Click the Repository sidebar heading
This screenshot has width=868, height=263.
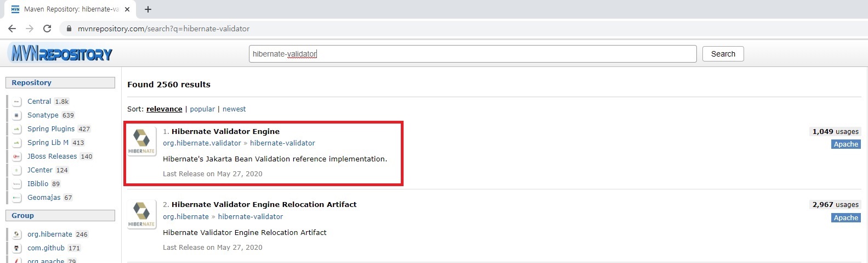tap(60, 82)
